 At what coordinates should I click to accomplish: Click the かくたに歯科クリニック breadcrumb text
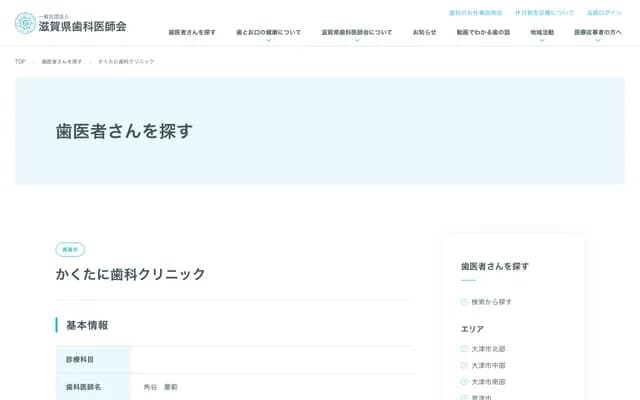[x=126, y=62]
